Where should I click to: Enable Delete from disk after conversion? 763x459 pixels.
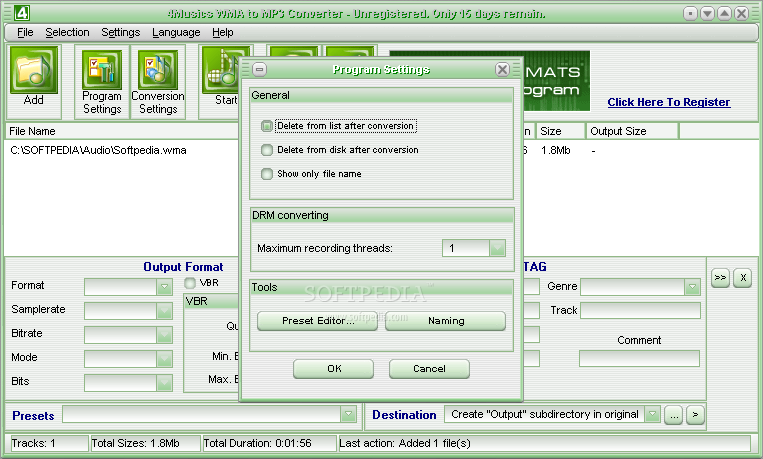[x=267, y=150]
